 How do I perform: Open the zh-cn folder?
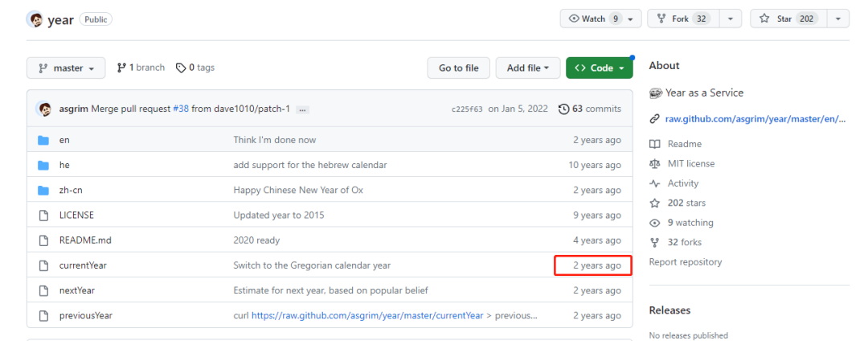click(x=71, y=190)
